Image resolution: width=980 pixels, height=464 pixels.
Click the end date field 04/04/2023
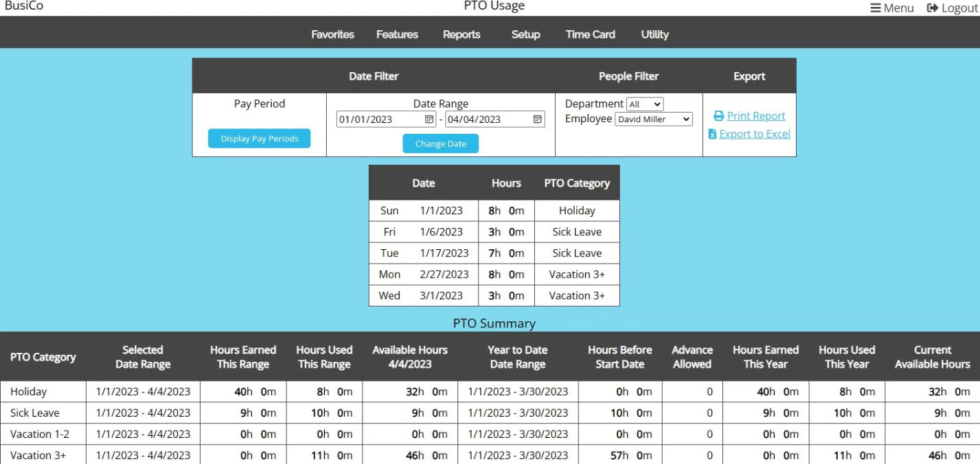(486, 119)
